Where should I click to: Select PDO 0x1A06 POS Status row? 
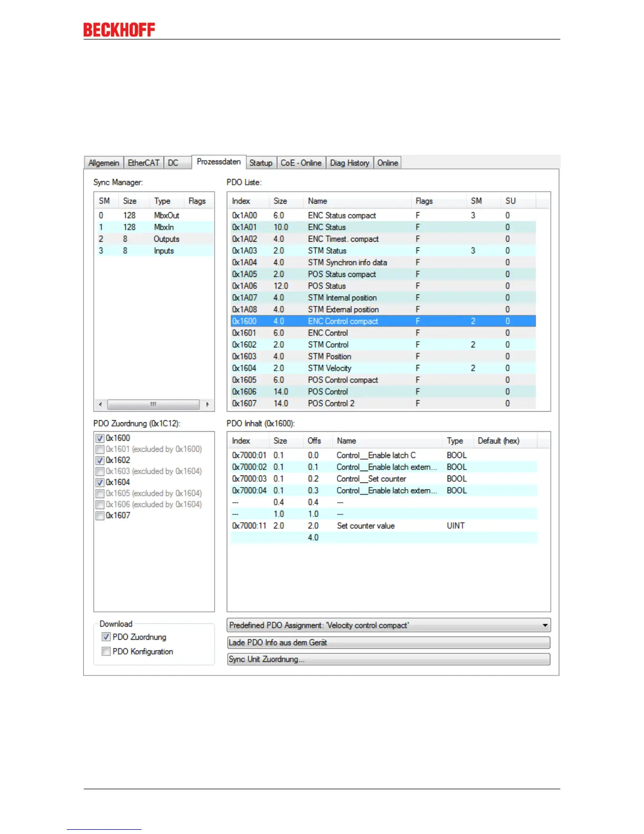click(x=383, y=286)
